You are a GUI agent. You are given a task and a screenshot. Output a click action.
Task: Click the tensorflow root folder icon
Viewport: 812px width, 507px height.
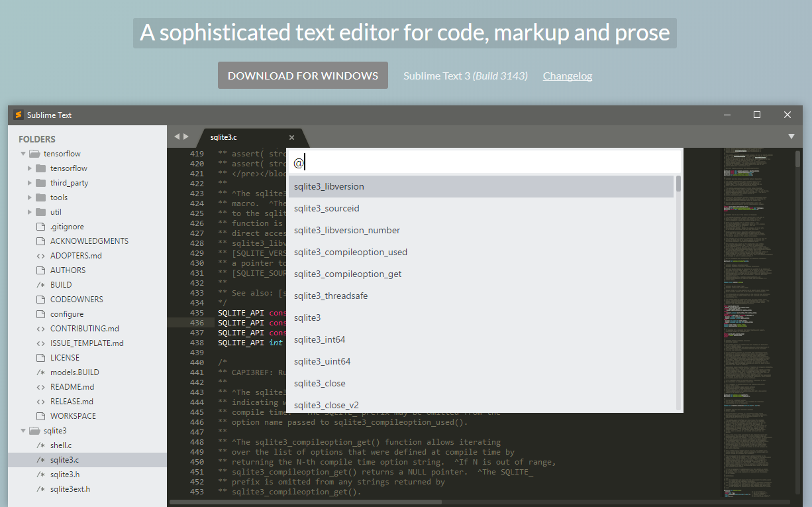[x=35, y=154]
